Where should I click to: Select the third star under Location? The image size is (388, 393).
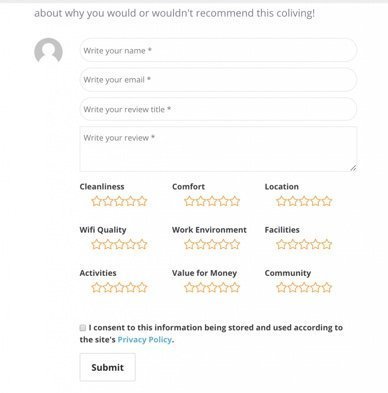coord(304,201)
